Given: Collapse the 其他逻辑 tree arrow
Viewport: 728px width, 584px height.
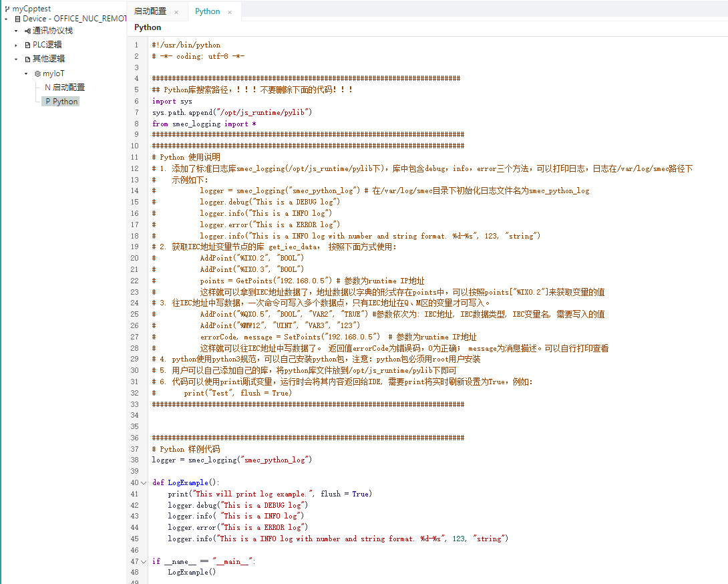Looking at the screenshot, I should (x=16, y=59).
